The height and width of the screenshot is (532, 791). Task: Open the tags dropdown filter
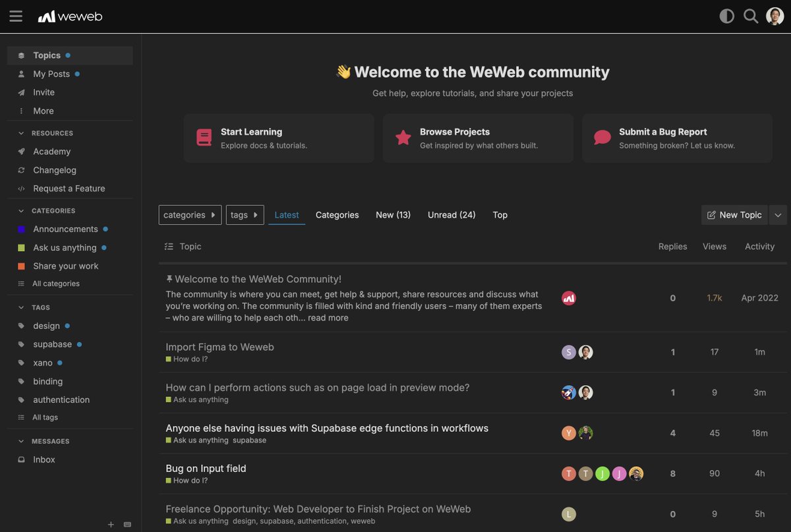245,215
